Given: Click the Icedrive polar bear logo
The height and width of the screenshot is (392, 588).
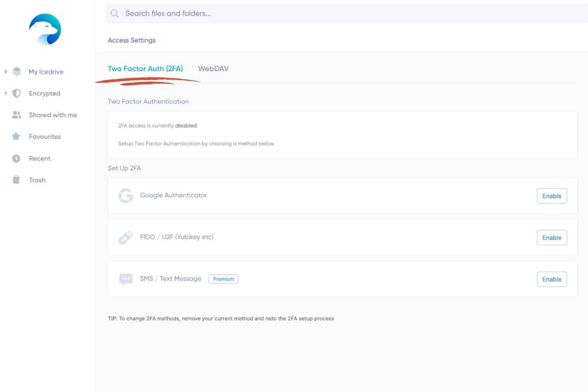Looking at the screenshot, I should tap(45, 29).
